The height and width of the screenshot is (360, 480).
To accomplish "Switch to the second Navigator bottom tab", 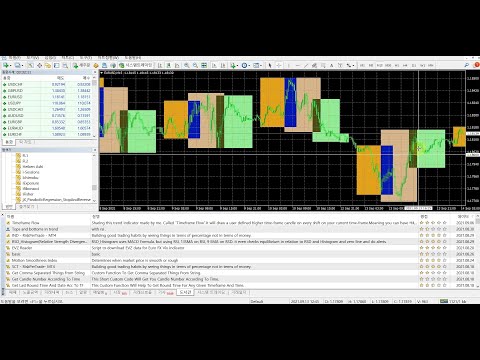I will point(27,207).
